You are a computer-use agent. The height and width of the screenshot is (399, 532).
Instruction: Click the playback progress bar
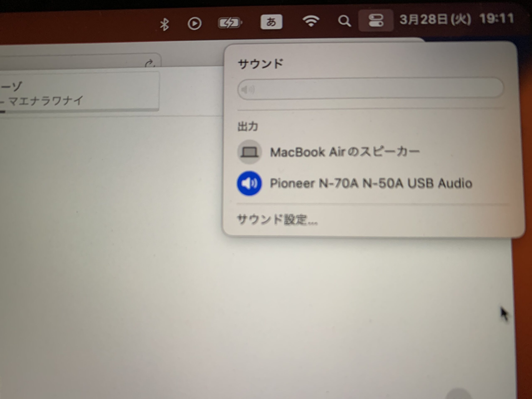tap(79, 111)
